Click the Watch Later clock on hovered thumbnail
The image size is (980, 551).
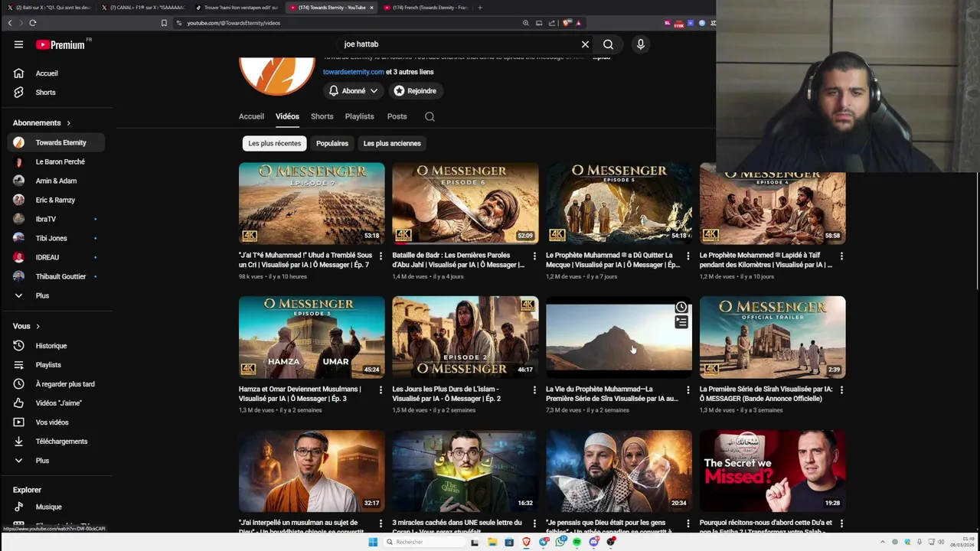[x=681, y=307]
